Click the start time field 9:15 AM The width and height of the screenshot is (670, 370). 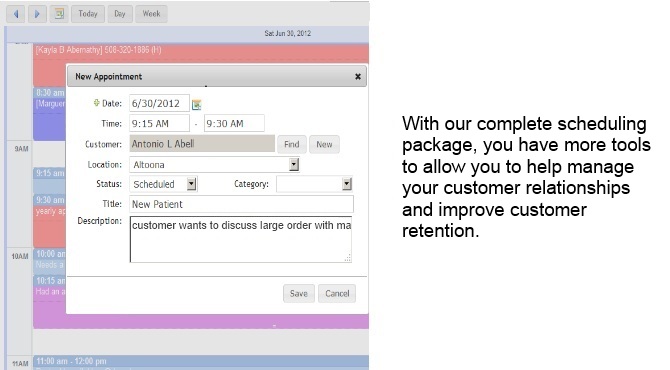point(159,123)
